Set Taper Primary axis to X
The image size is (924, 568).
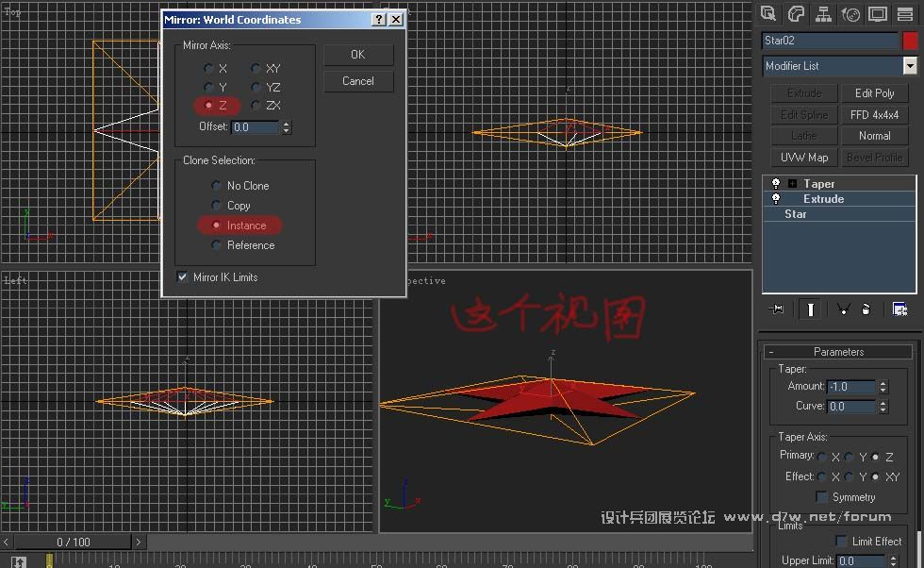821,457
